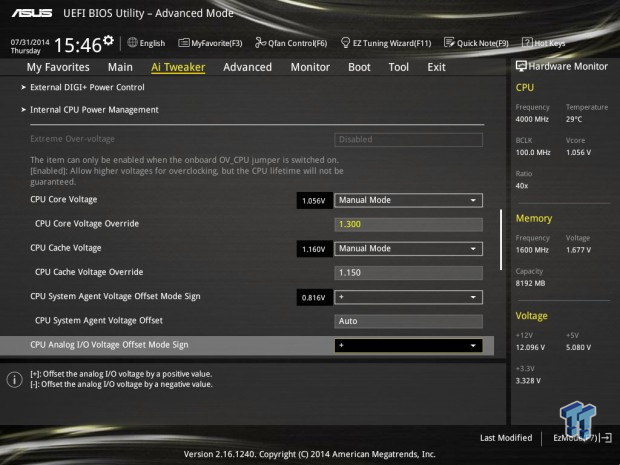Viewport: 620px width, 465px height.
Task: Open Qfan Control(F6)
Action: point(298,43)
